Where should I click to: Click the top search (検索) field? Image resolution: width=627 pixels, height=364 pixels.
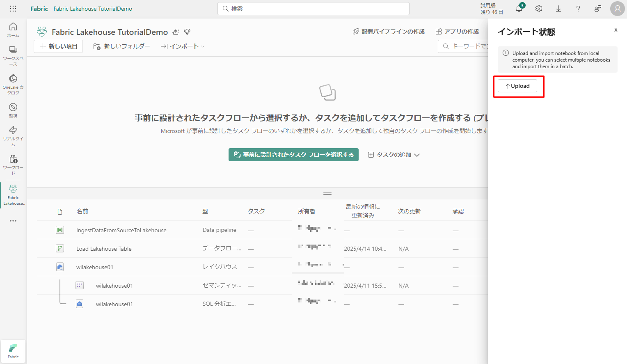point(313,9)
